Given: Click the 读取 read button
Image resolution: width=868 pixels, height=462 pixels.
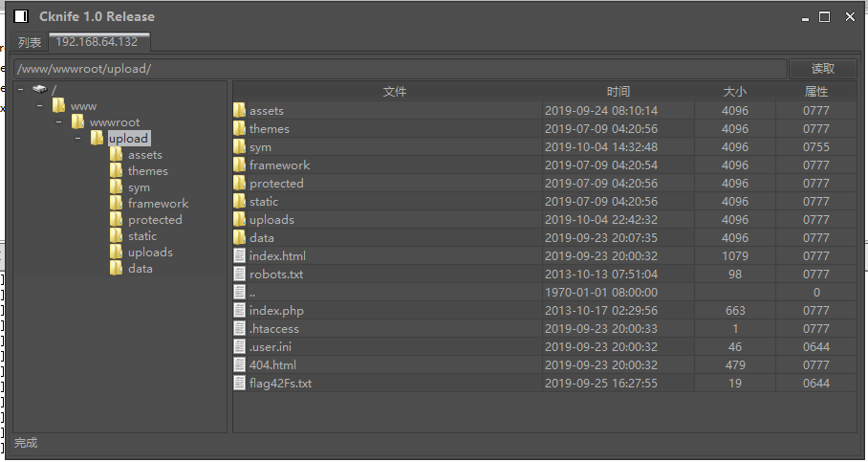Looking at the screenshot, I should pyautogui.click(x=823, y=69).
